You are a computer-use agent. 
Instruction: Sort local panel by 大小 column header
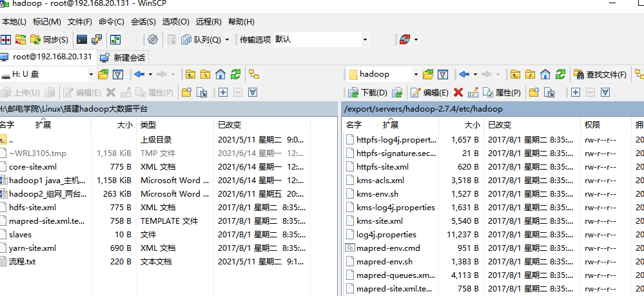click(113, 125)
